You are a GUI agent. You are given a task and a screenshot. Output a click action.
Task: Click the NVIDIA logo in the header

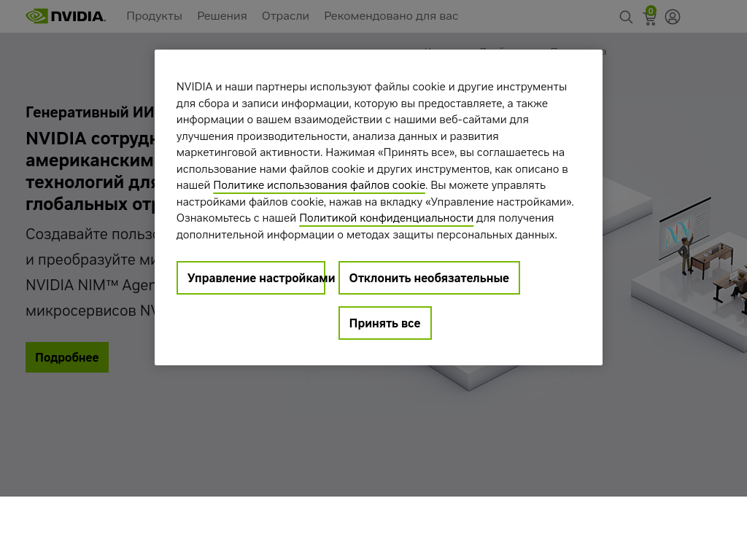[x=66, y=16]
